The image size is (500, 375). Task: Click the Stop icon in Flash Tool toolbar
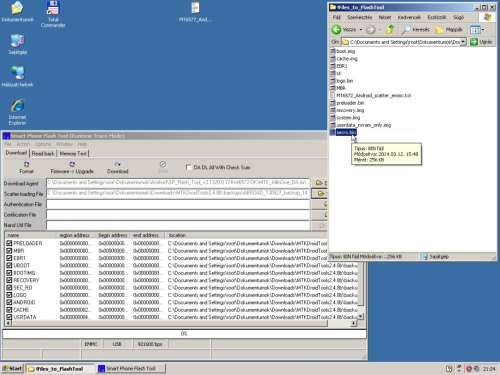[x=163, y=167]
